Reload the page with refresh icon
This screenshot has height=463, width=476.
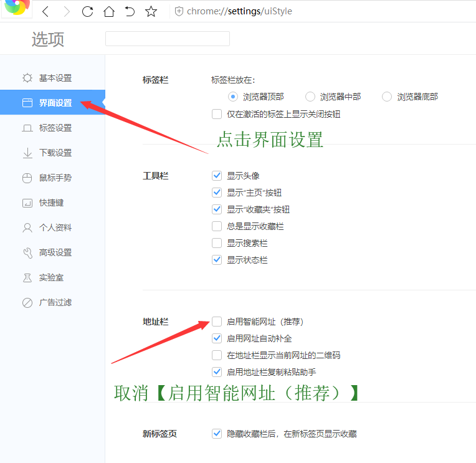coord(88,11)
